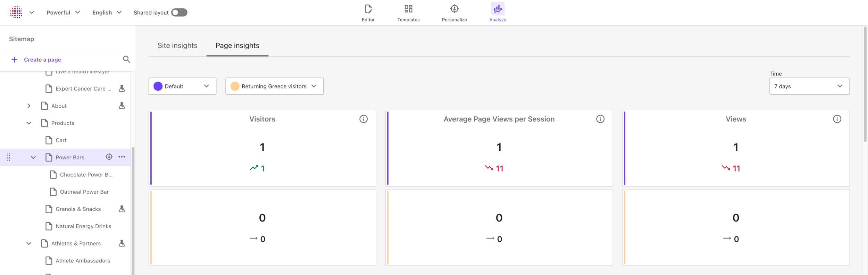Select Expert Cancer Care page

coord(83,89)
